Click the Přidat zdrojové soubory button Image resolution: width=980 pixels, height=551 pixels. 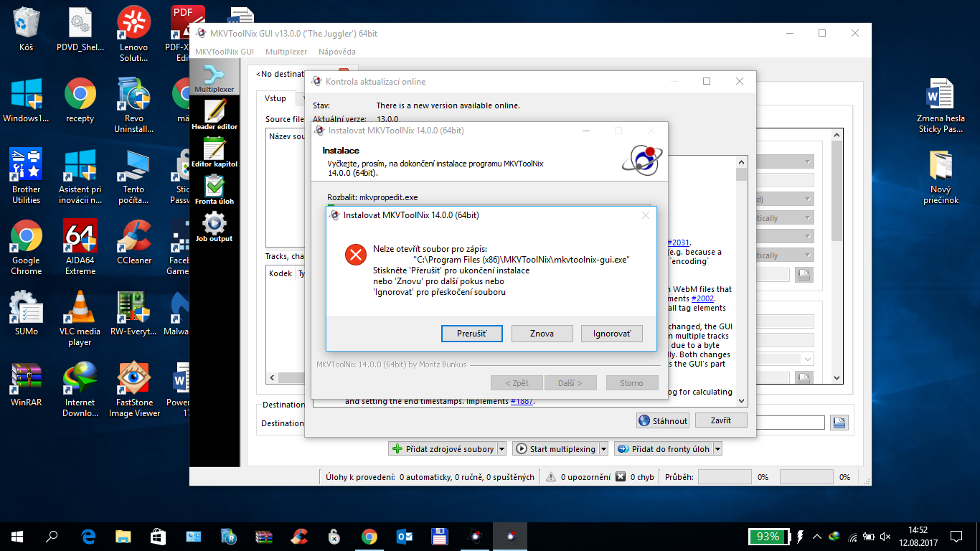pyautogui.click(x=443, y=449)
